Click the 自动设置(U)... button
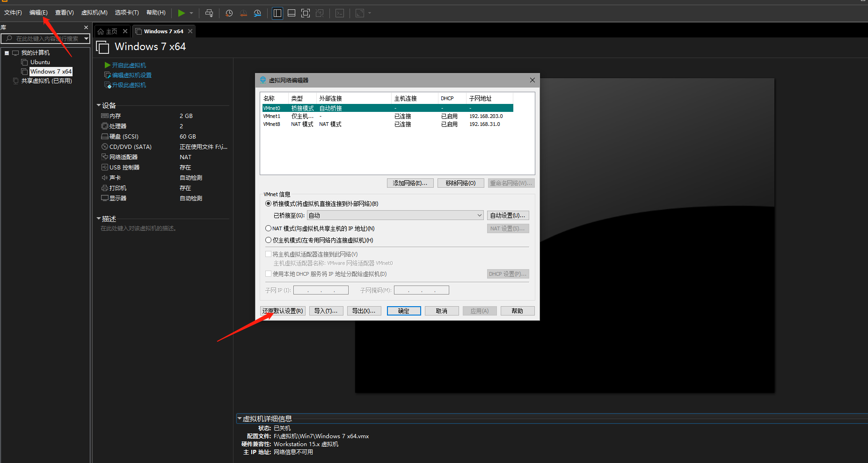Screen dimensions: 868x463 (x=508, y=215)
